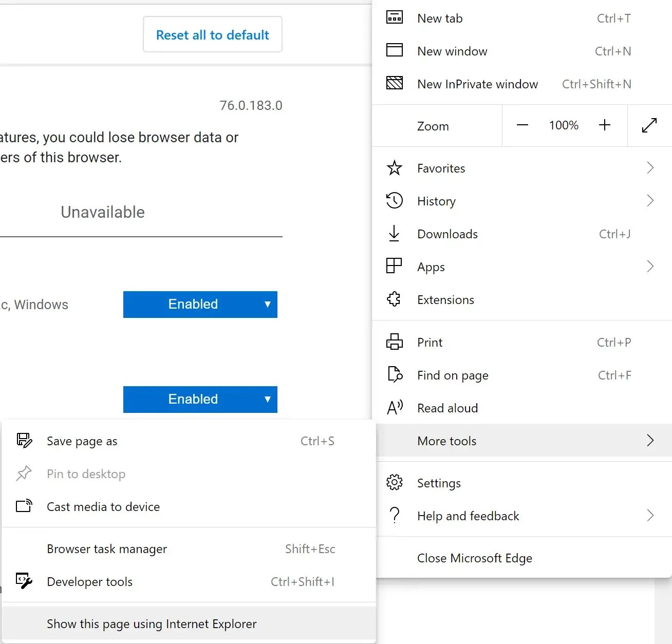Open the first Enabled flag dropdown

tap(200, 305)
